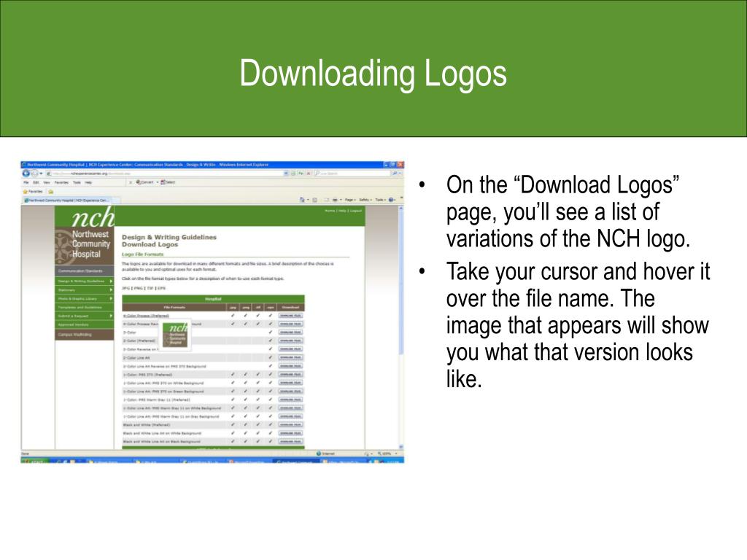The image size is (747, 560).
Task: Click the Internet zone status bar icon
Action: tap(319, 454)
